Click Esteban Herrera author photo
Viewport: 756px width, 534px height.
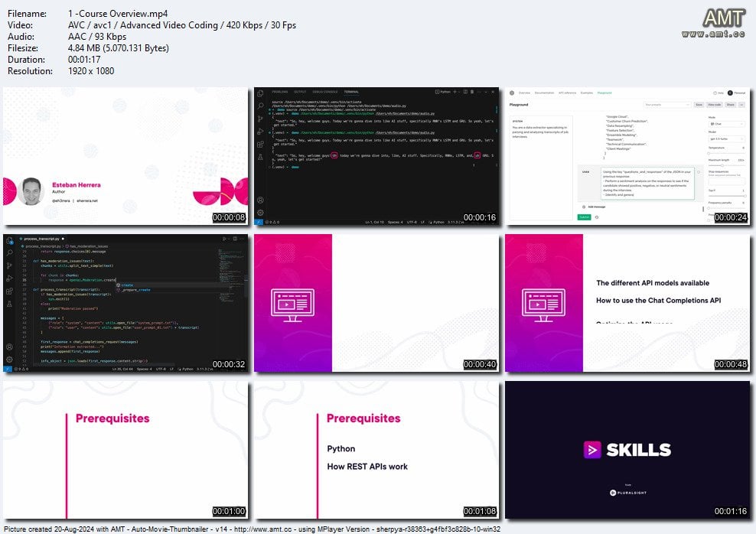[x=31, y=191]
